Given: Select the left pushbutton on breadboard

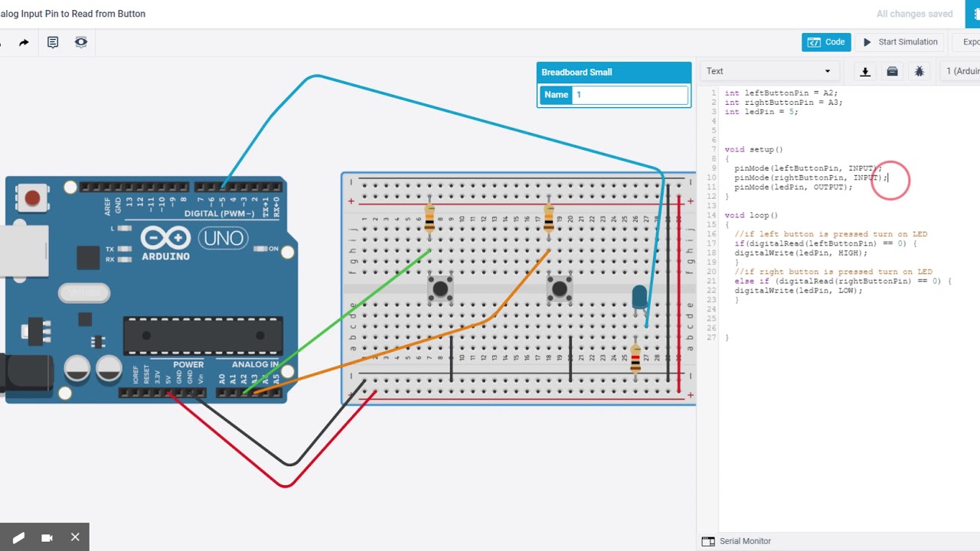Looking at the screenshot, I should pyautogui.click(x=439, y=289).
